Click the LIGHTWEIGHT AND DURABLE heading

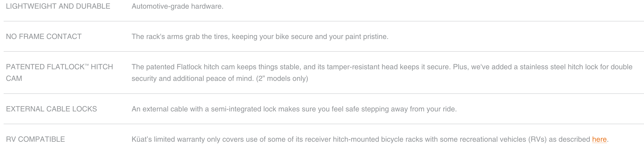[58, 6]
